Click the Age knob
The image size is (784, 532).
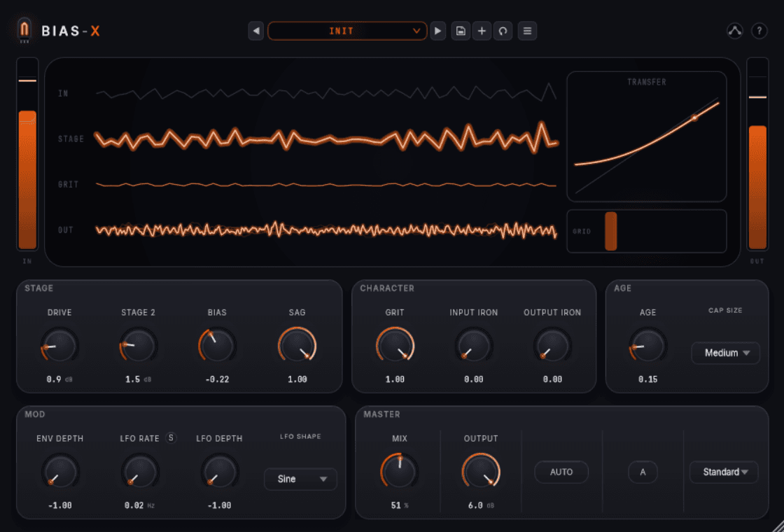point(648,346)
